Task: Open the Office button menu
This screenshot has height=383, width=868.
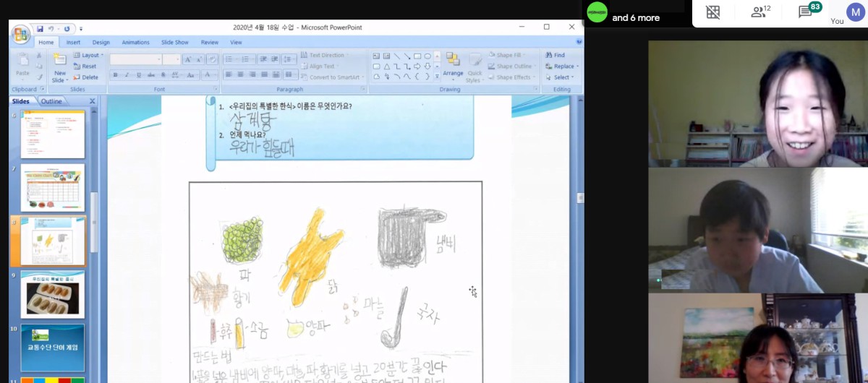Action: pyautogui.click(x=21, y=33)
